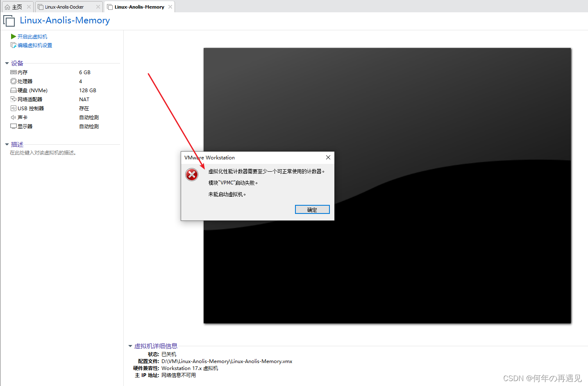The width and height of the screenshot is (588, 386).
Task: Close the VMware Workstation error dialog
Action: (x=328, y=157)
